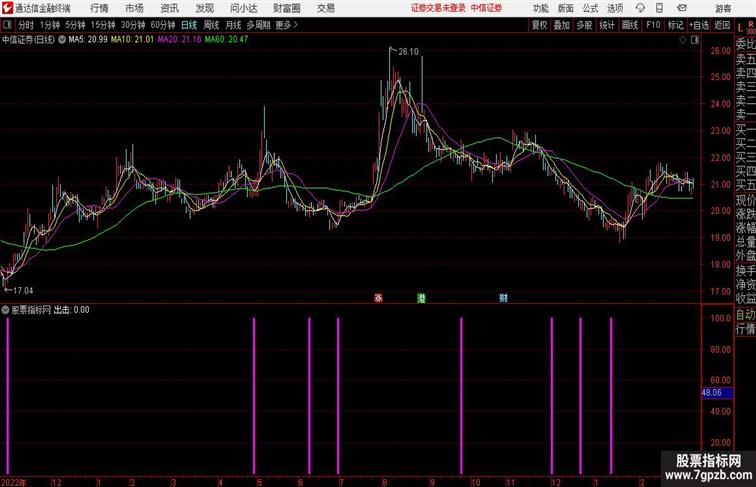Click the 多股 multi-stock button
Image resolution: width=756 pixels, height=487 pixels.
pyautogui.click(x=584, y=25)
